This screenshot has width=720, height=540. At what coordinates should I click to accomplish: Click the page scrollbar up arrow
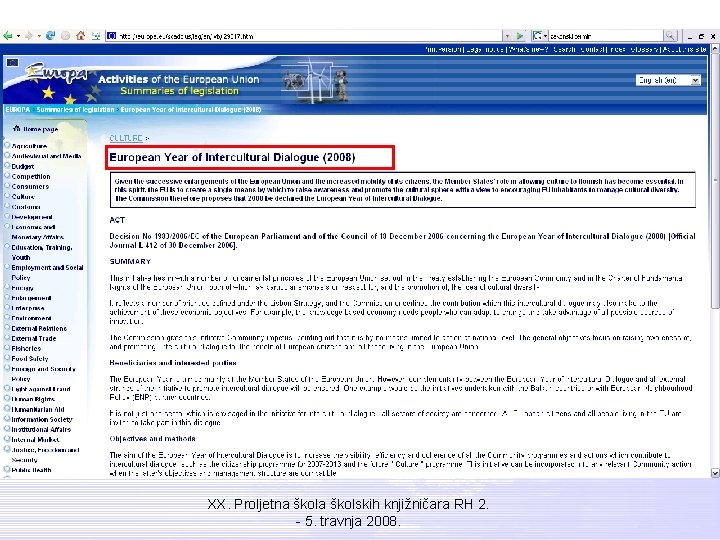pyautogui.click(x=714, y=49)
